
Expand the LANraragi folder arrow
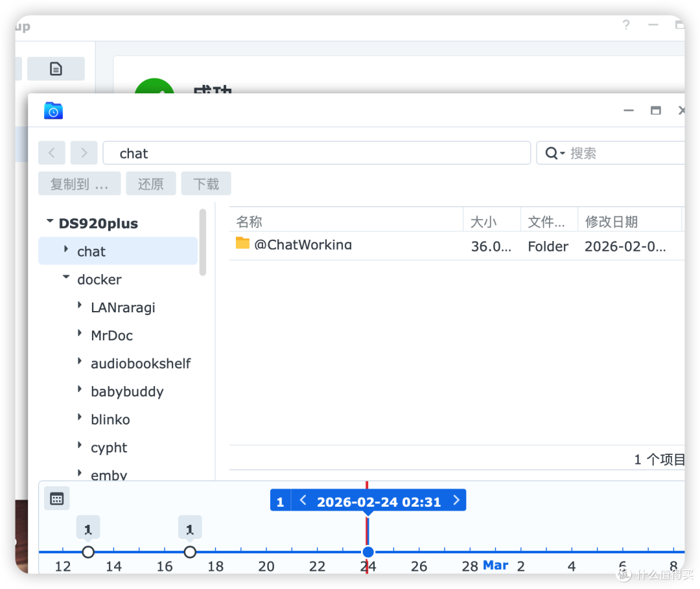coord(80,305)
